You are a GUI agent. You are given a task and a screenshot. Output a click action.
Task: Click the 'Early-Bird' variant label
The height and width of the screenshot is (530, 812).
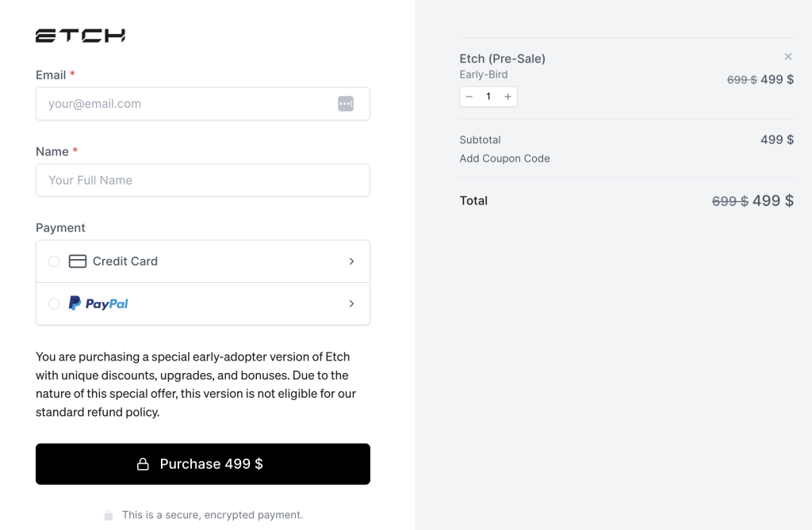(484, 74)
